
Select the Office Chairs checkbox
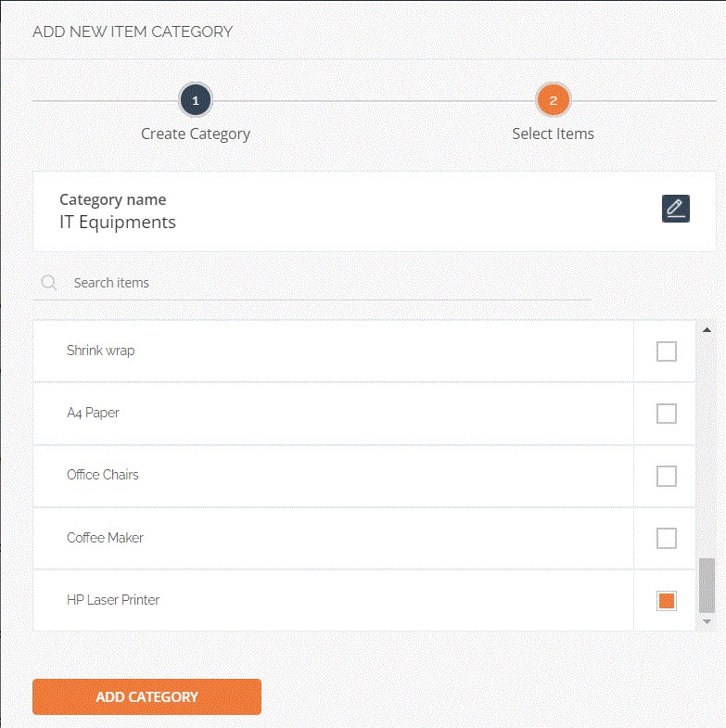[666, 476]
